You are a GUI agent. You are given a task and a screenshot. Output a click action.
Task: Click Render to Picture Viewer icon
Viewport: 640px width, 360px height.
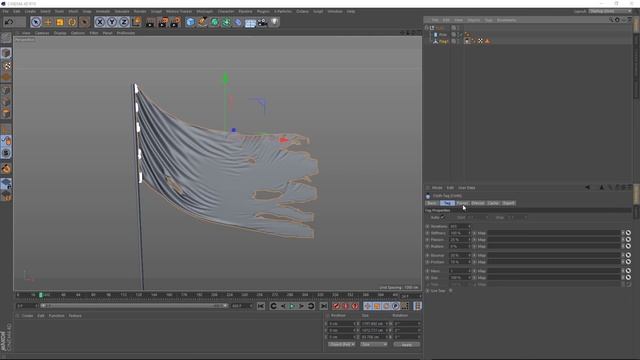pyautogui.click(x=163, y=22)
